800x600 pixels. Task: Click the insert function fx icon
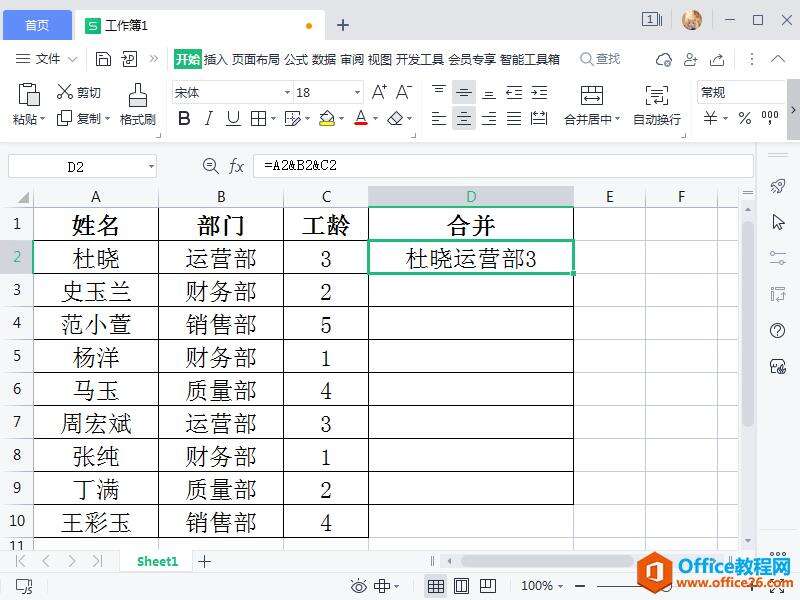coord(237,166)
